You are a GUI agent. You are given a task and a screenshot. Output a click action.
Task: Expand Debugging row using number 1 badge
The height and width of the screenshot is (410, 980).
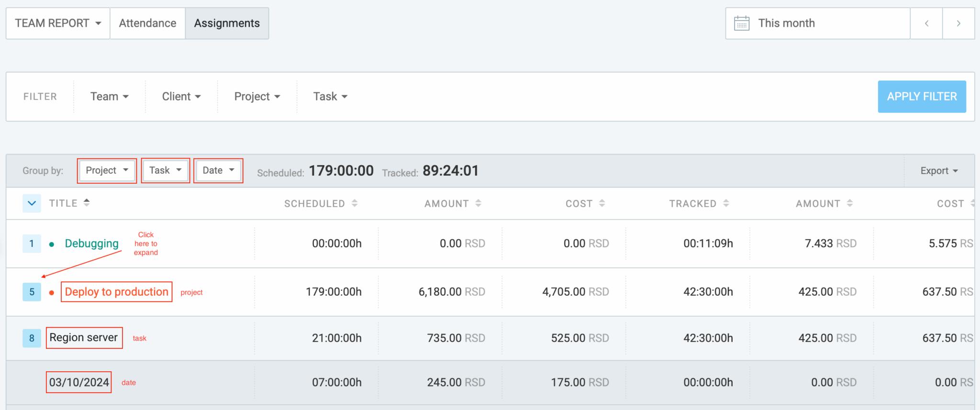tap(32, 244)
